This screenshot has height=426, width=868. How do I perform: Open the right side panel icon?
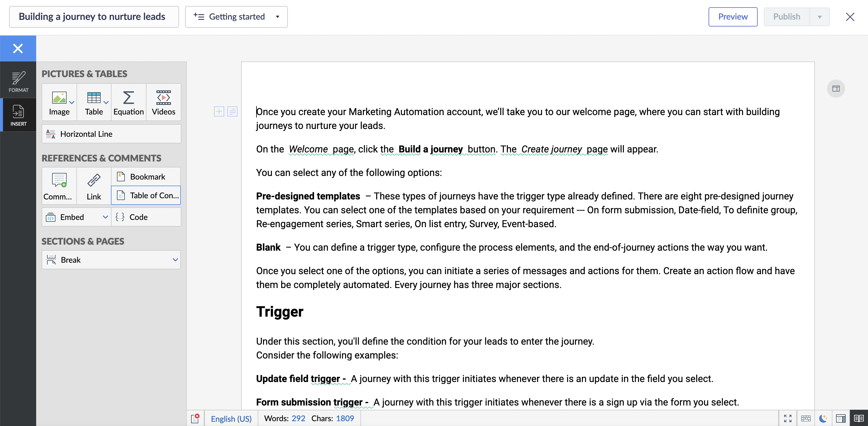point(836,89)
